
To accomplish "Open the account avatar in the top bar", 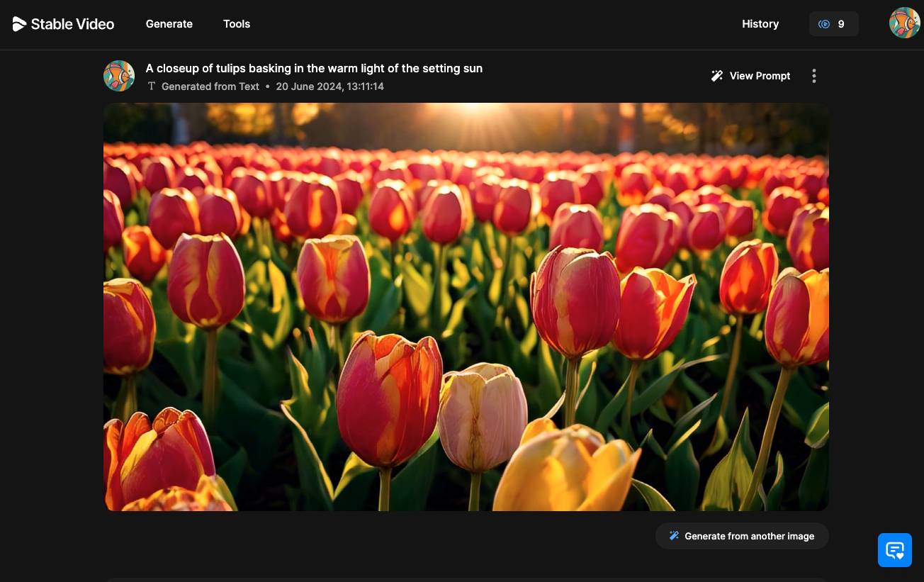I will [905, 23].
